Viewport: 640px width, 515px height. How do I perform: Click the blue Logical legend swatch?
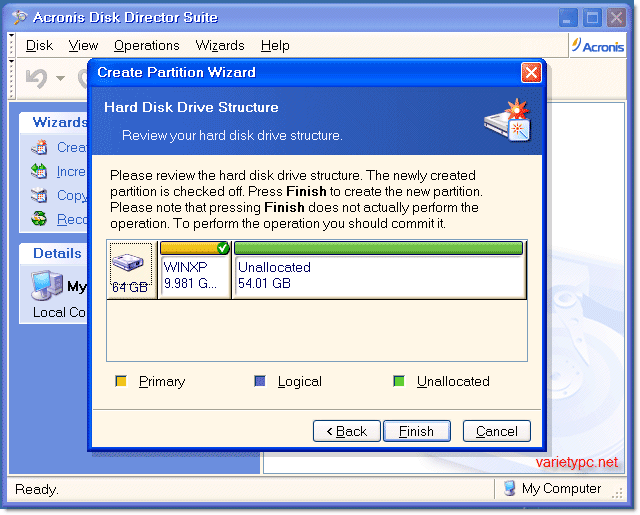pyautogui.click(x=260, y=381)
